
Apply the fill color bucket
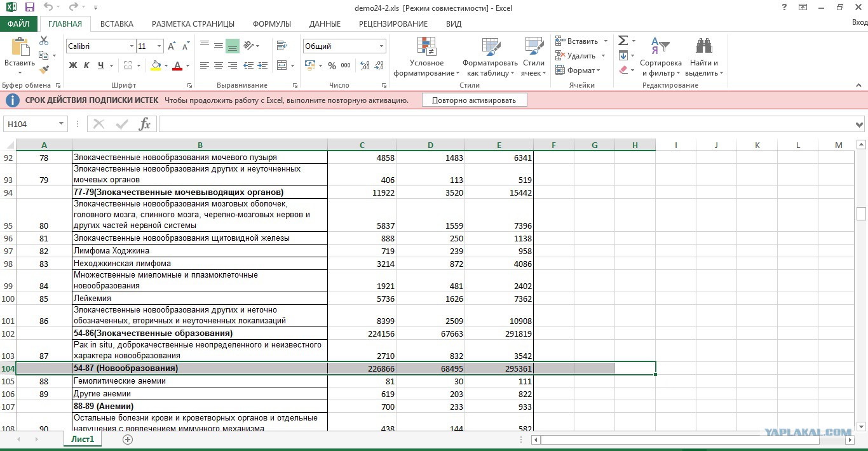156,65
